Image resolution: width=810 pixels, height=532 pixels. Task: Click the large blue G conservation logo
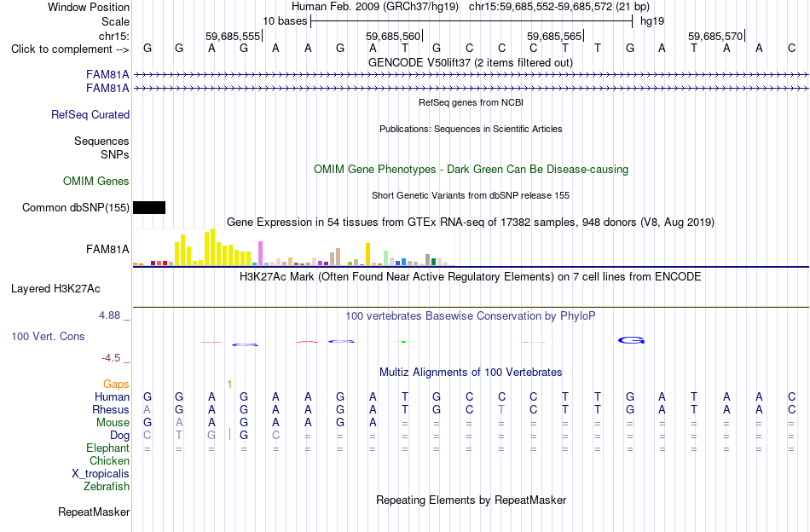pos(631,340)
